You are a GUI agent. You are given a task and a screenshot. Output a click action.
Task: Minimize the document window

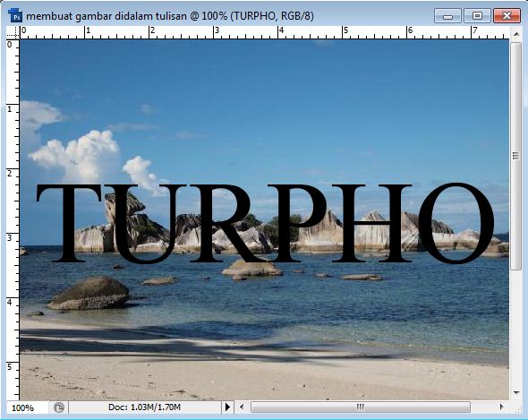[x=447, y=16]
